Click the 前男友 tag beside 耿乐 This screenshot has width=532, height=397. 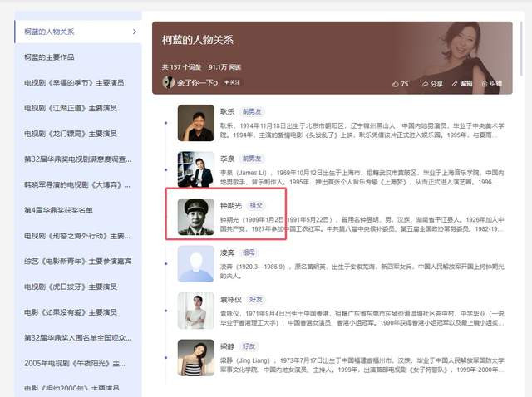(252, 111)
